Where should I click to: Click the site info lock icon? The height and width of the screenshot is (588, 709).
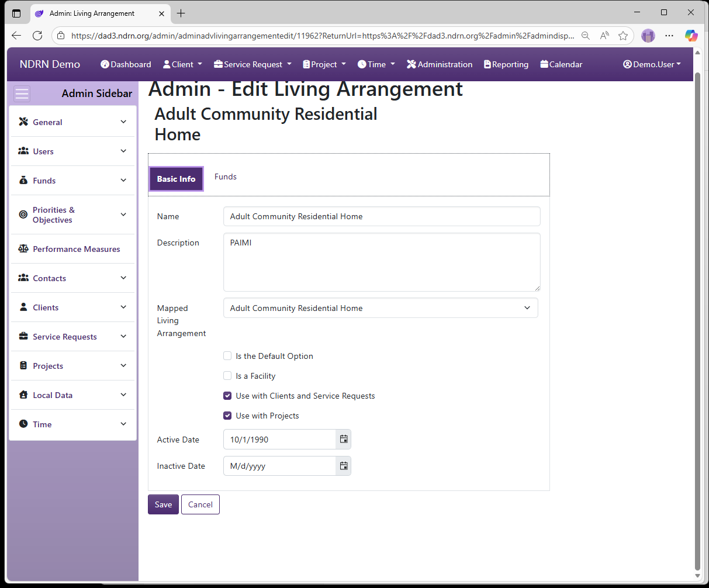61,36
